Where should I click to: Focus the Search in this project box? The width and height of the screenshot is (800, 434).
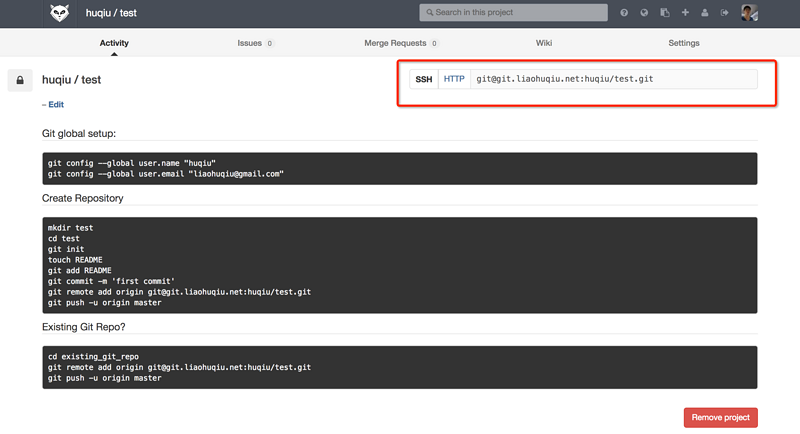(513, 13)
